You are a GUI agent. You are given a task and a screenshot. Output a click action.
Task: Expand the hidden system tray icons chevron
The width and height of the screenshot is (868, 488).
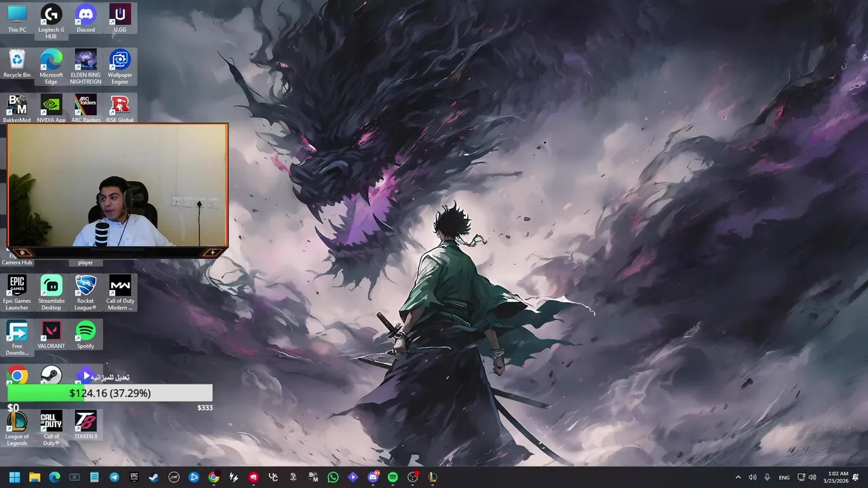tap(738, 477)
